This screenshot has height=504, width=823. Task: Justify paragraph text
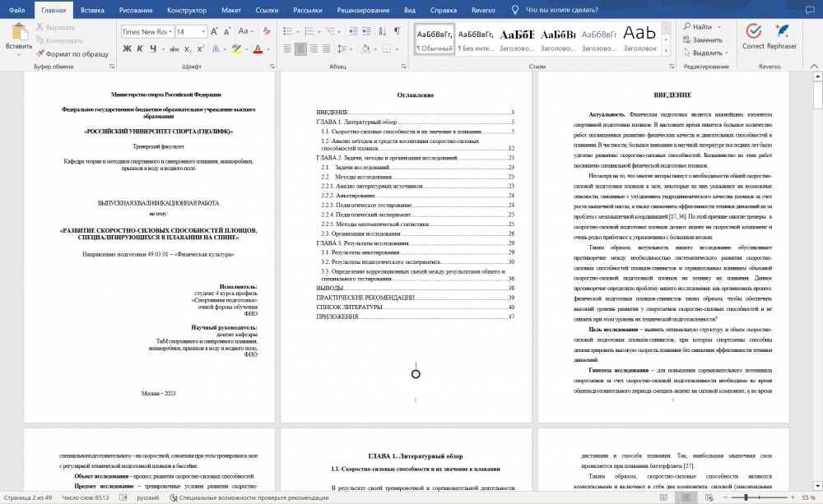[327, 49]
